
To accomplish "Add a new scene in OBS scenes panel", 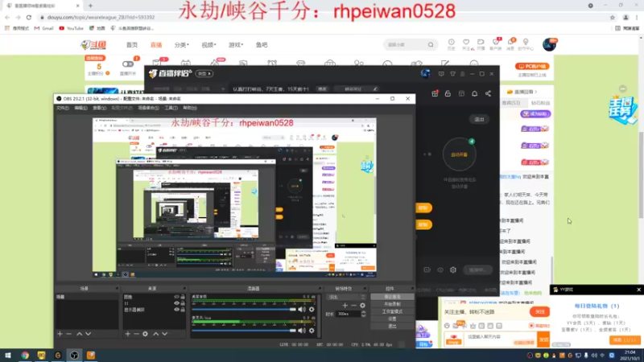I will click(60, 334).
